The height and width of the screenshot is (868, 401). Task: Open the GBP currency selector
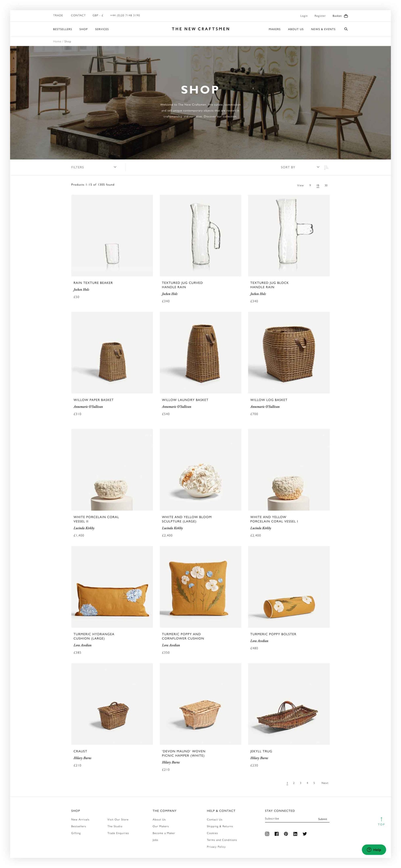coord(98,15)
